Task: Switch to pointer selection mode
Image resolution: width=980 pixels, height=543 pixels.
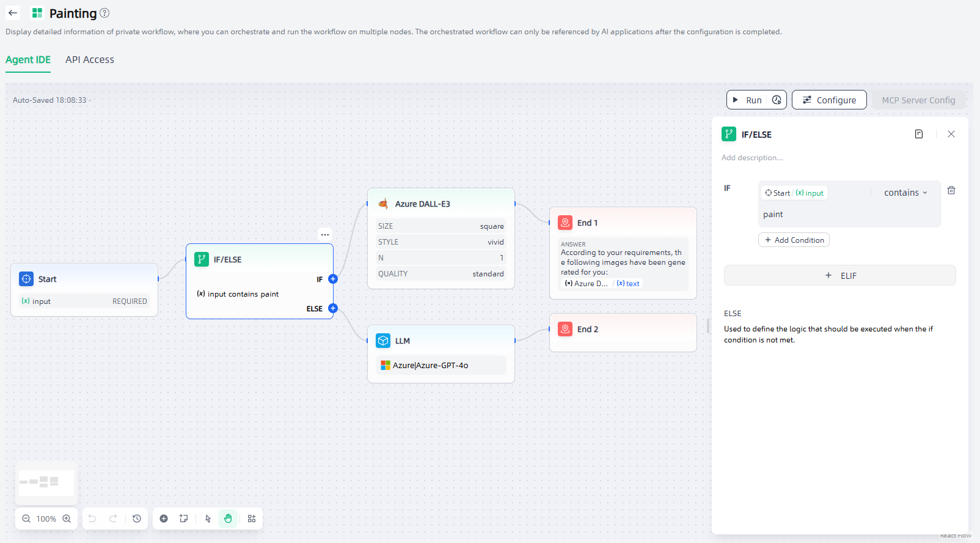Action: pyautogui.click(x=208, y=519)
